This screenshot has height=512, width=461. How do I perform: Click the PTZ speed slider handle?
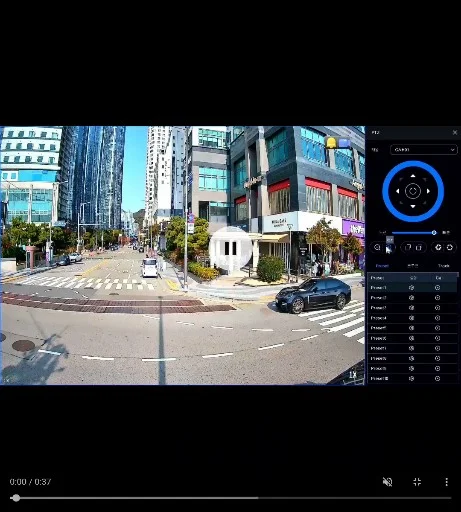point(434,233)
